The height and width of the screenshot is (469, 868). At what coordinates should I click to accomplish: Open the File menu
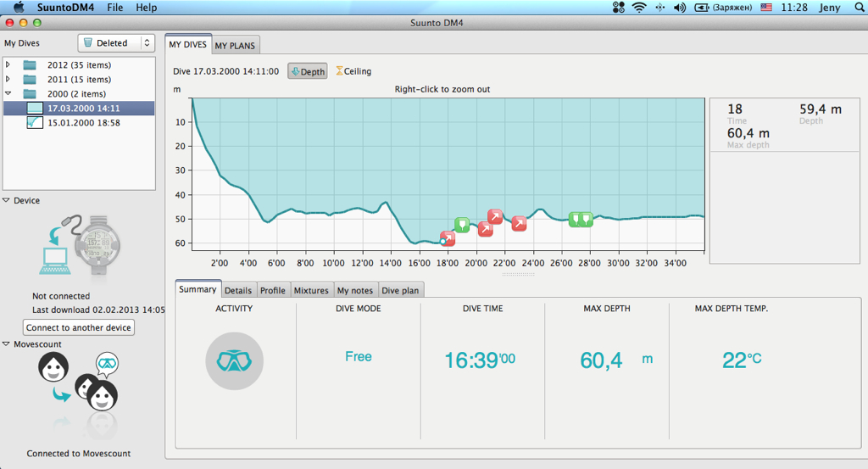tap(114, 8)
